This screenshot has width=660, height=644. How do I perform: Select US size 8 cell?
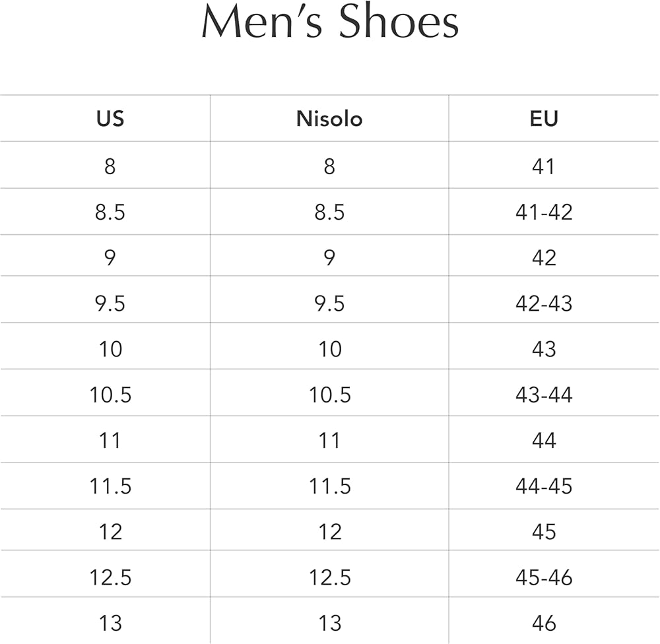(x=110, y=166)
